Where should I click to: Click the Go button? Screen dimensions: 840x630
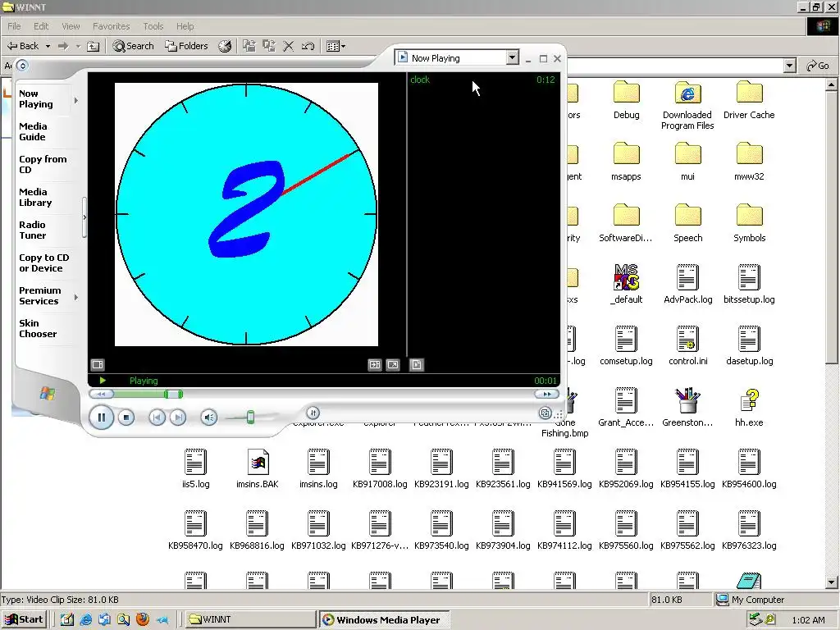click(818, 66)
